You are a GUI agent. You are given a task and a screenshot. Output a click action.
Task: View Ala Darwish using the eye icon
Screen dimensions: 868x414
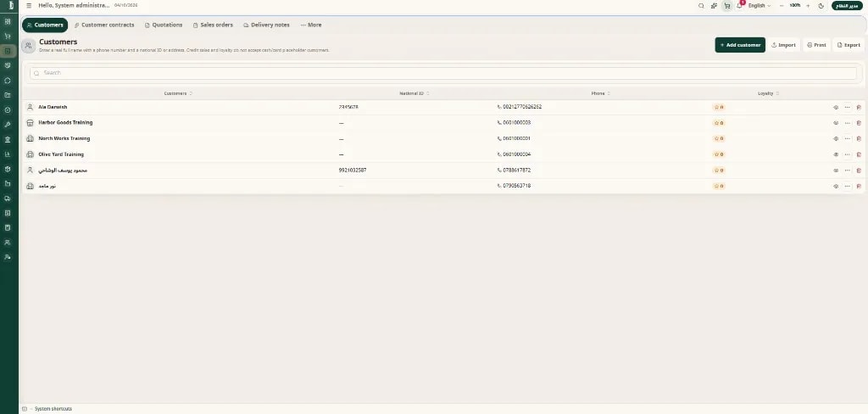click(836, 108)
